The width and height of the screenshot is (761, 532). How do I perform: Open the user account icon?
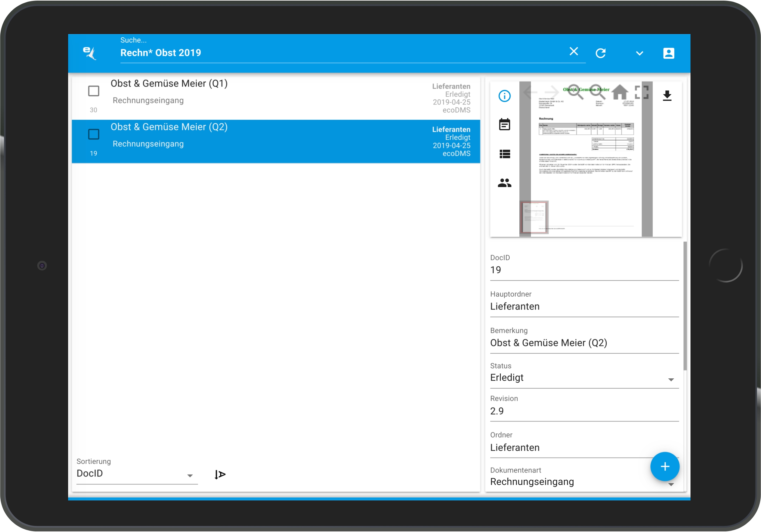pyautogui.click(x=668, y=53)
